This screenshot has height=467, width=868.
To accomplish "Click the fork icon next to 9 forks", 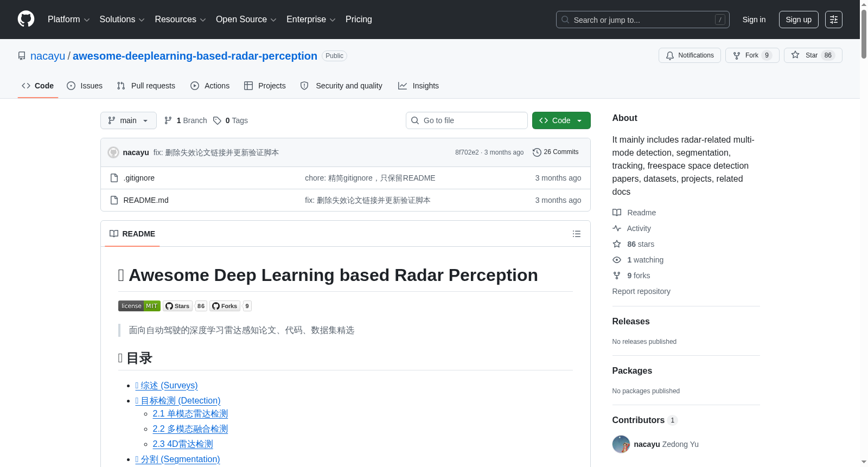I will (617, 276).
